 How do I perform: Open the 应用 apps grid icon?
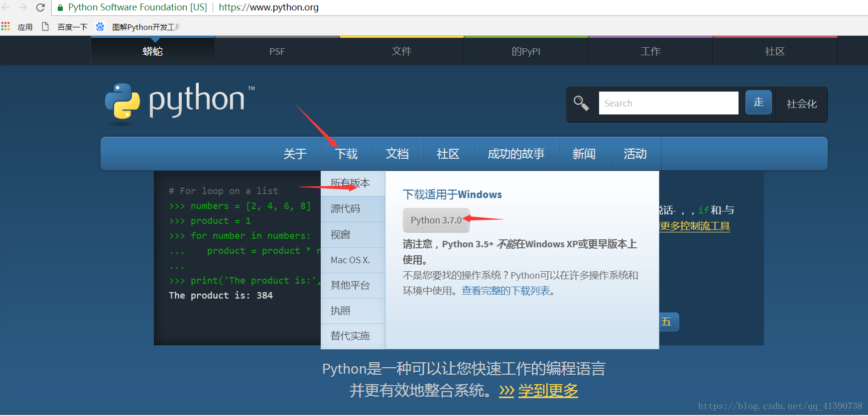click(x=5, y=26)
